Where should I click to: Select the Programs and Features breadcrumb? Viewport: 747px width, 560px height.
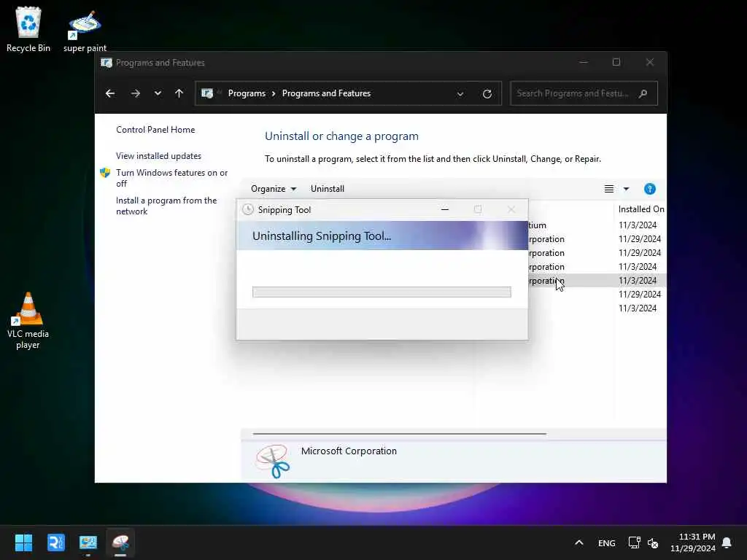[x=326, y=93]
